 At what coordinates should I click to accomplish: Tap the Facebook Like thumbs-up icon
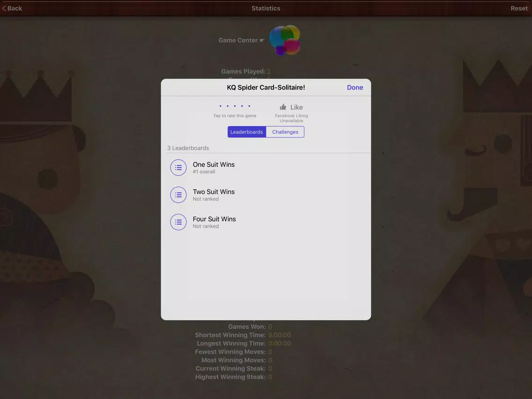point(283,107)
